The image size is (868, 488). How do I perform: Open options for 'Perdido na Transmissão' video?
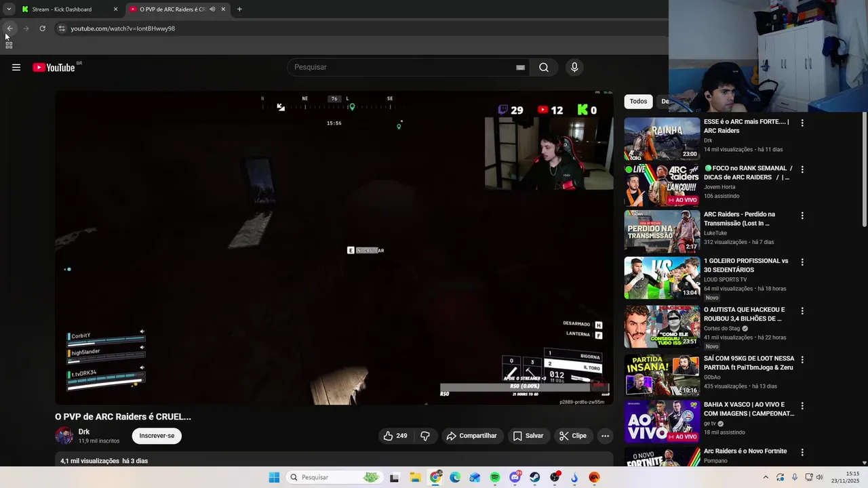[802, 216]
